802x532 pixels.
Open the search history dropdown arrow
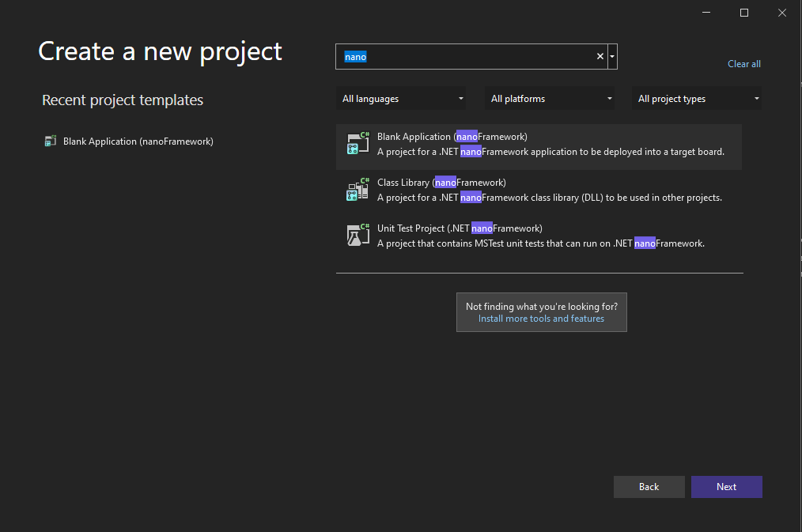tap(611, 56)
